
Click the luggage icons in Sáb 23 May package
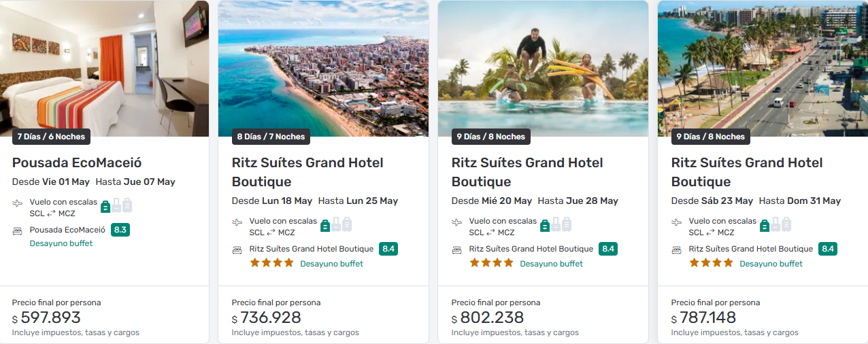pos(775,224)
